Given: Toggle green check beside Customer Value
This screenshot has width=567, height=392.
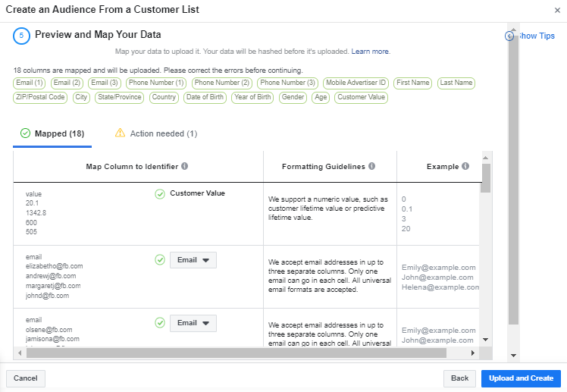Looking at the screenshot, I should pos(160,194).
